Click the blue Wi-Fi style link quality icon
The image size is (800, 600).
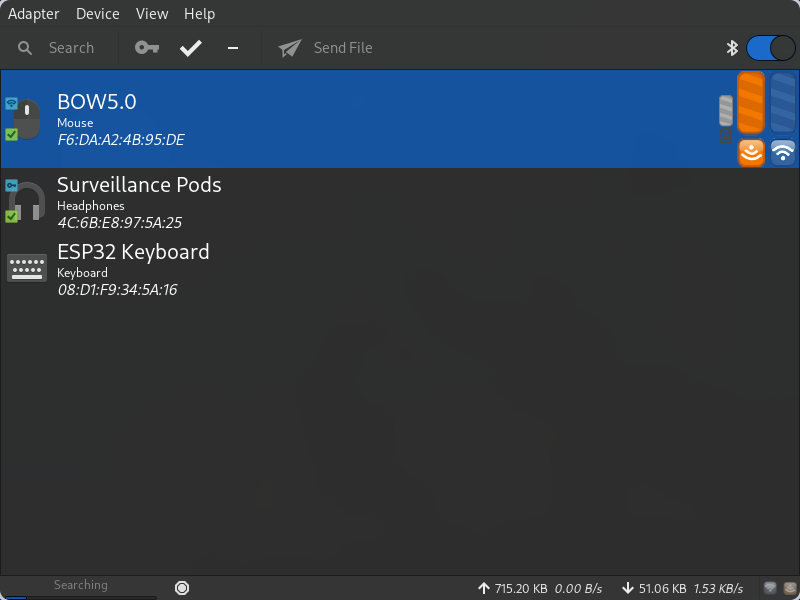click(783, 152)
